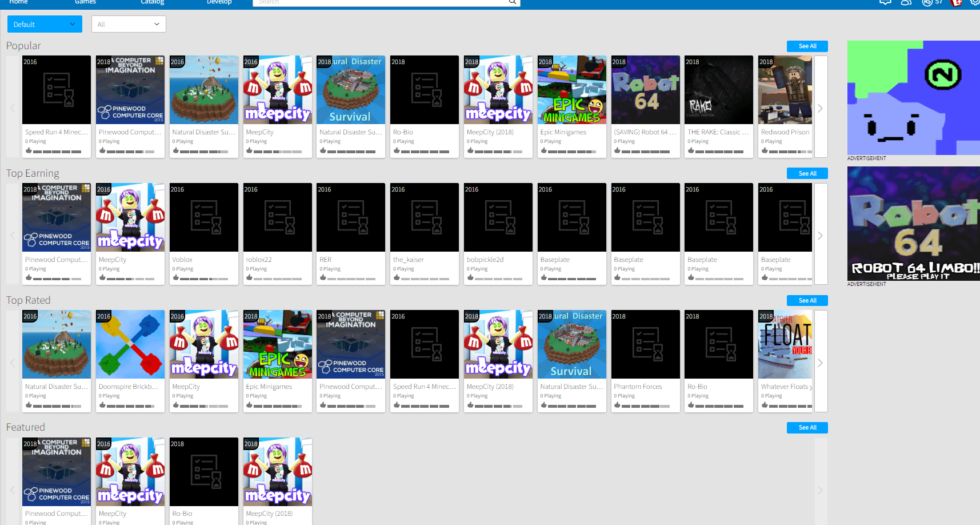
Task: Open the_kaiser title link
Action: [x=408, y=260]
